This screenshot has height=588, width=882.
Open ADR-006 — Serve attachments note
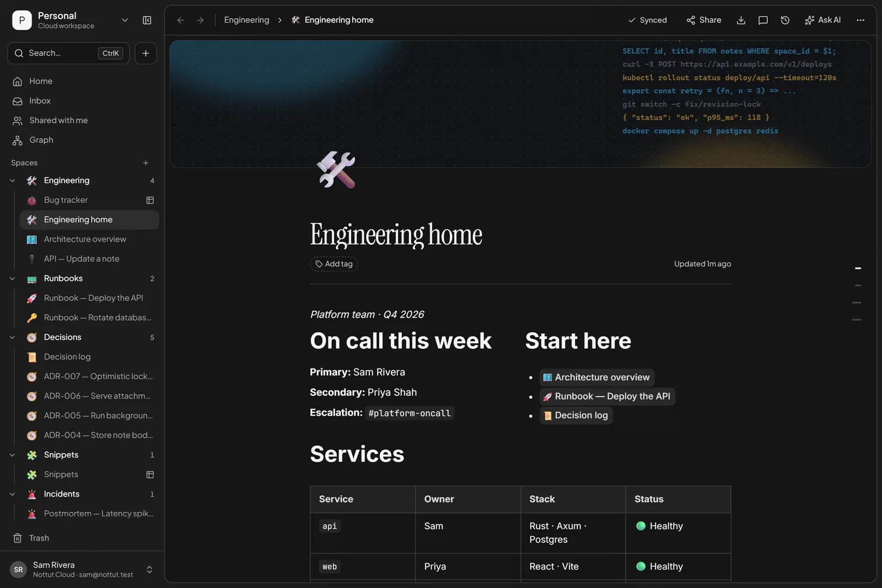click(89, 396)
